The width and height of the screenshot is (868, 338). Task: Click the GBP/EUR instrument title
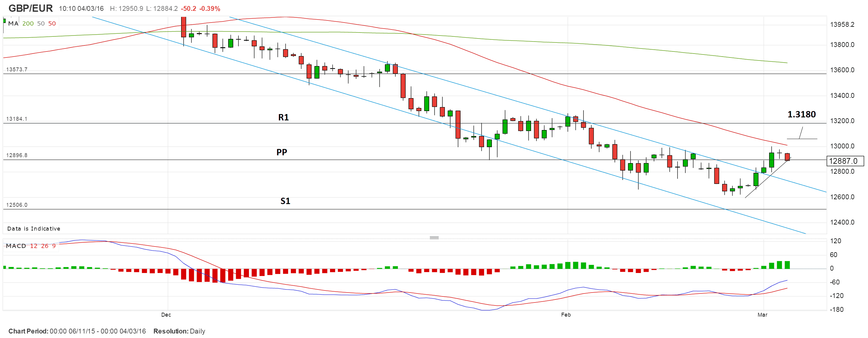pos(30,8)
